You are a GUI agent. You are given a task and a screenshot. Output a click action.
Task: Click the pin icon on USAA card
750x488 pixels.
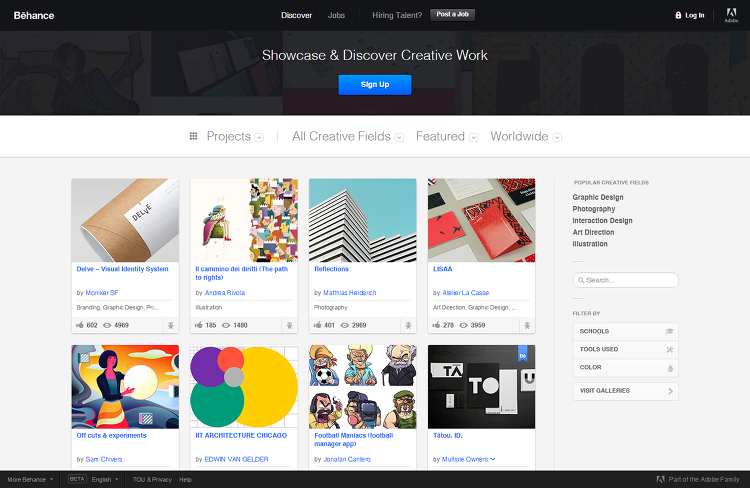527,325
